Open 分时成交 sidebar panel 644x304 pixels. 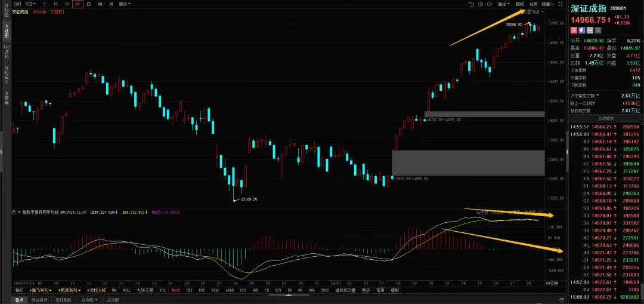[x=6, y=75]
